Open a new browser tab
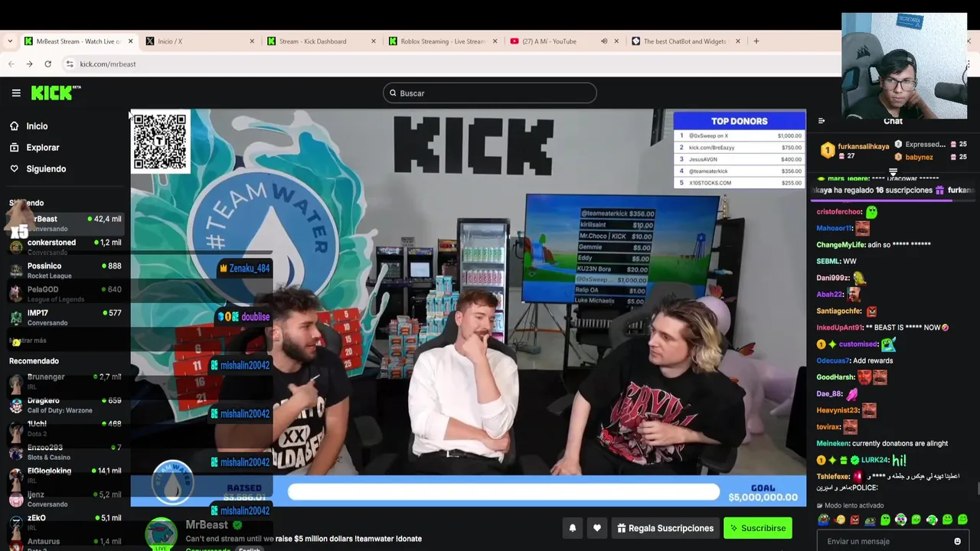 (x=756, y=41)
